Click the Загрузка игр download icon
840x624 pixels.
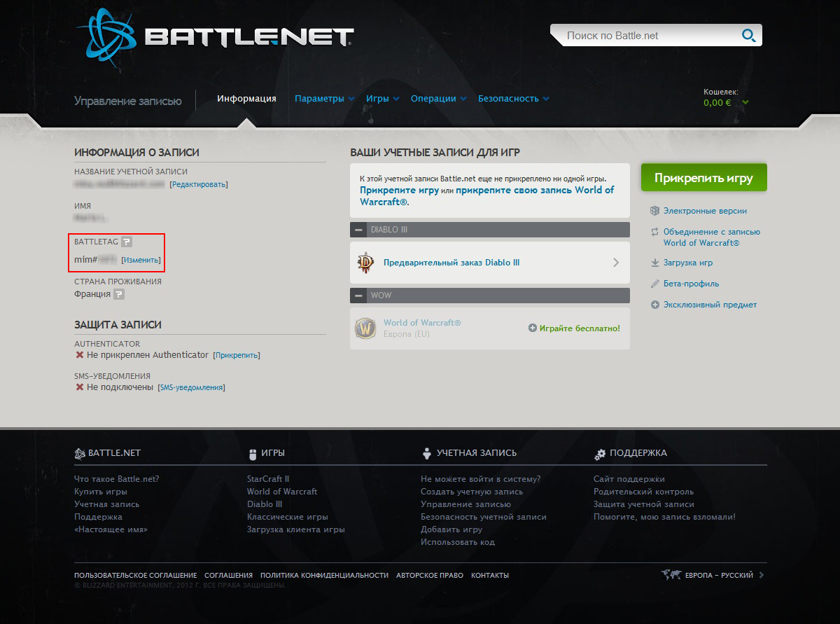pos(654,263)
